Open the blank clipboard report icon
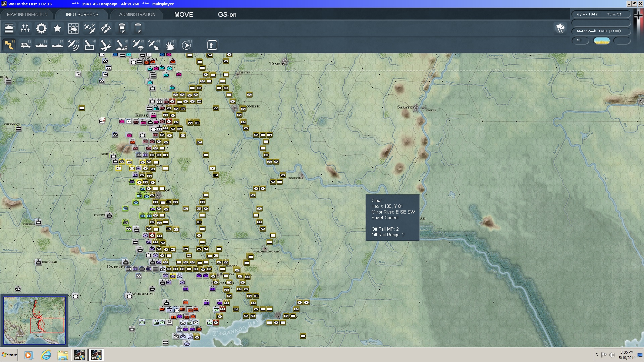Viewport: 644px width, 362px height. tap(138, 28)
